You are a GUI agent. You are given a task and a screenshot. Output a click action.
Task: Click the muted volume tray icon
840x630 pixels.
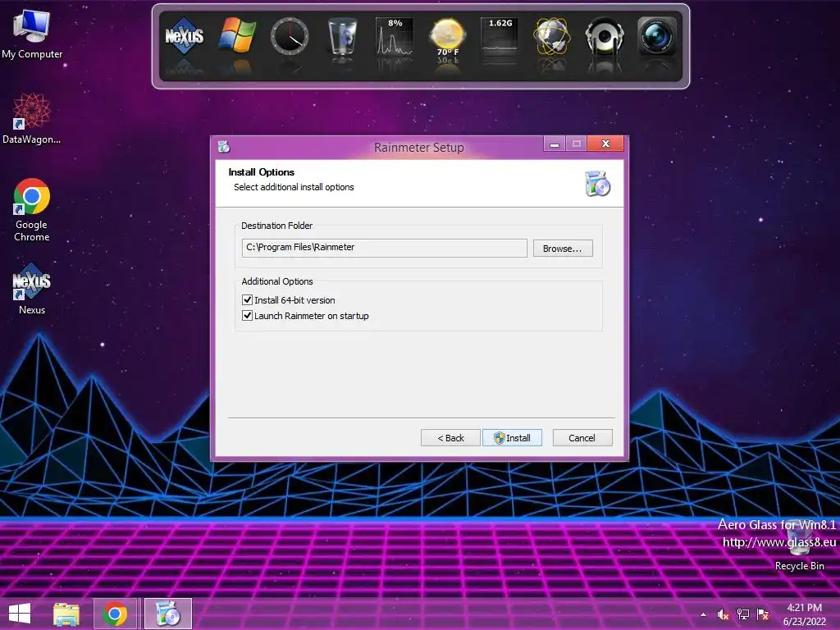[723, 615]
